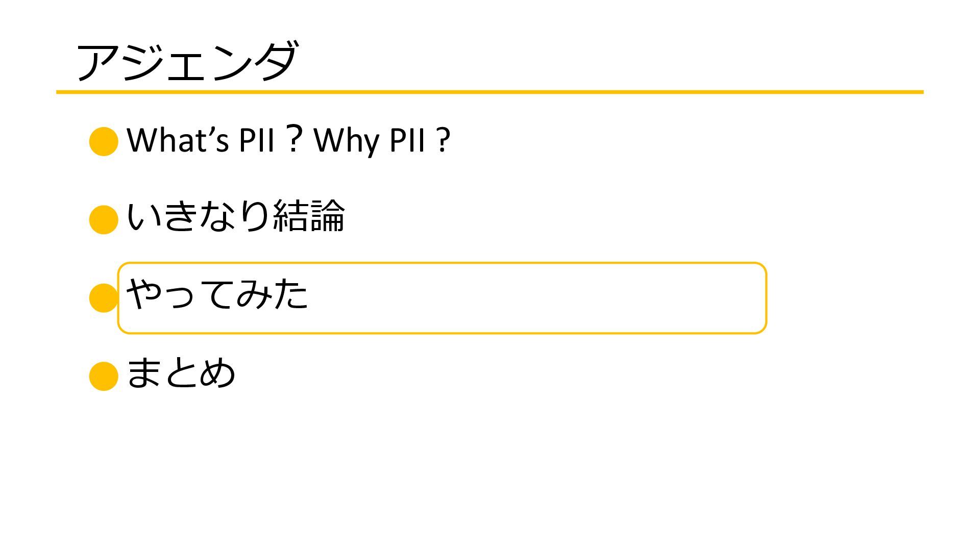
Task: Click the 結論 kanji characters
Action: point(309,216)
